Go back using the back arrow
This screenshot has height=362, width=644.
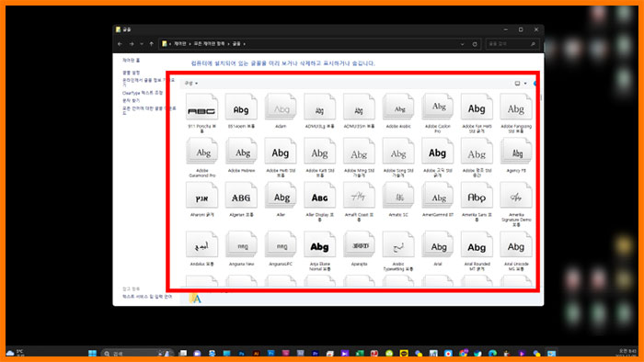click(x=120, y=44)
